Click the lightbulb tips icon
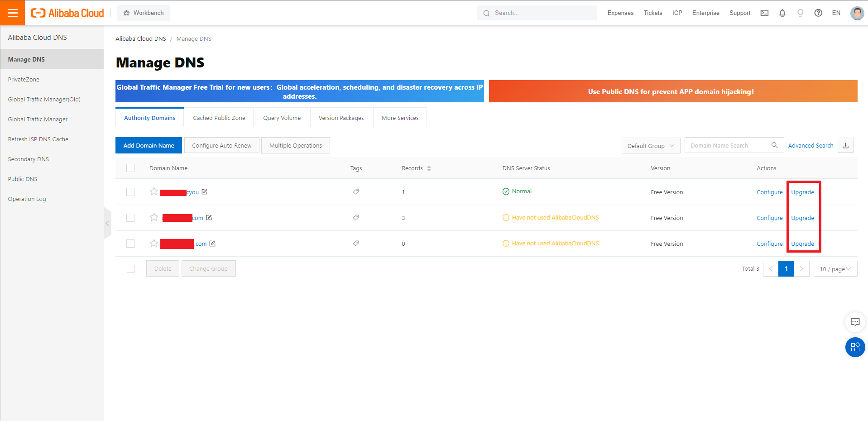This screenshot has width=868, height=421. coord(800,13)
